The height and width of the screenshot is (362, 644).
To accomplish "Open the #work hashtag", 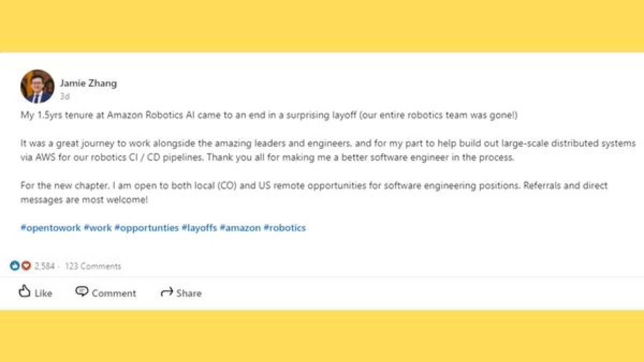I will (98, 228).
